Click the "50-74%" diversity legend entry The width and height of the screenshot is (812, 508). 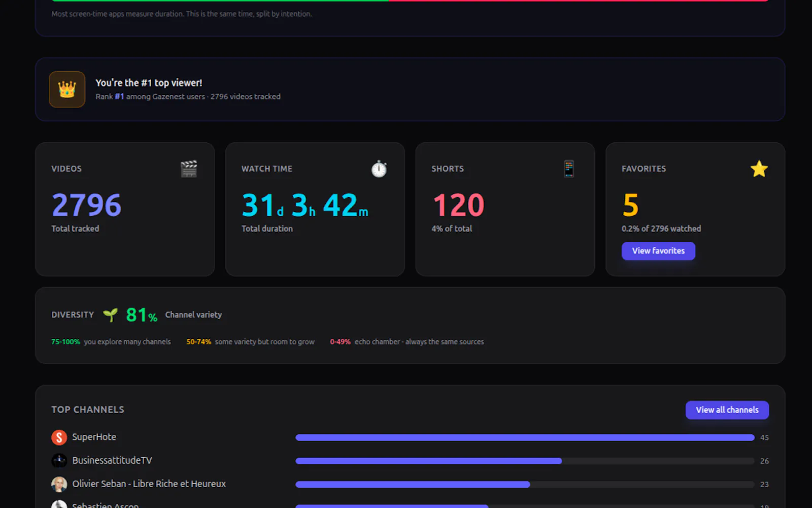tap(250, 342)
